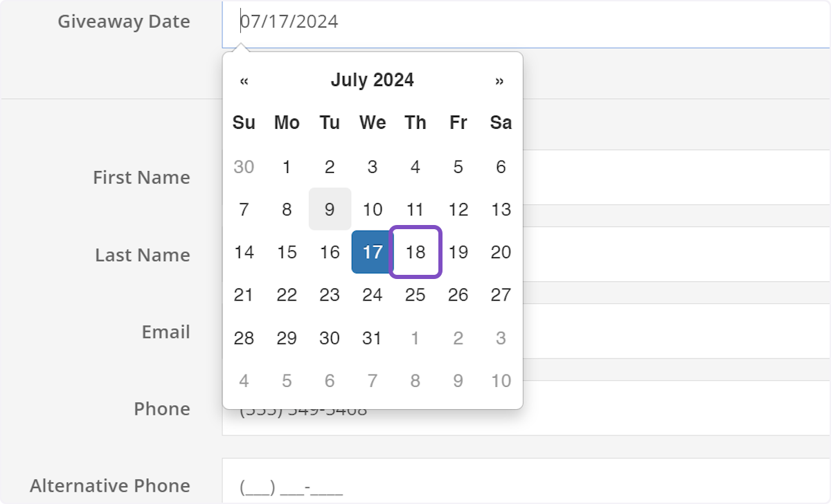Select July 9, today's date
The width and height of the screenshot is (831, 504).
(329, 209)
